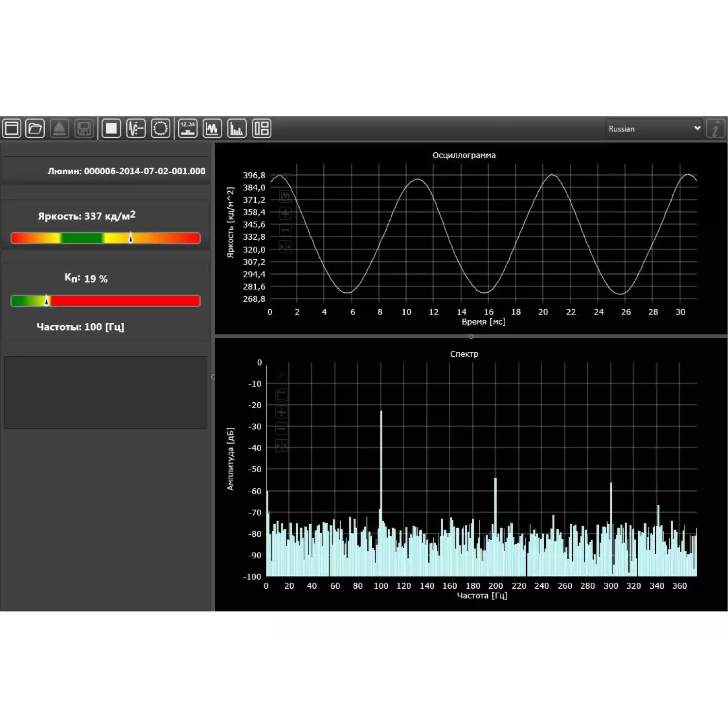Switch to the oscillogram waveform view icon
This screenshot has width=728, height=728.
pyautogui.click(x=212, y=129)
